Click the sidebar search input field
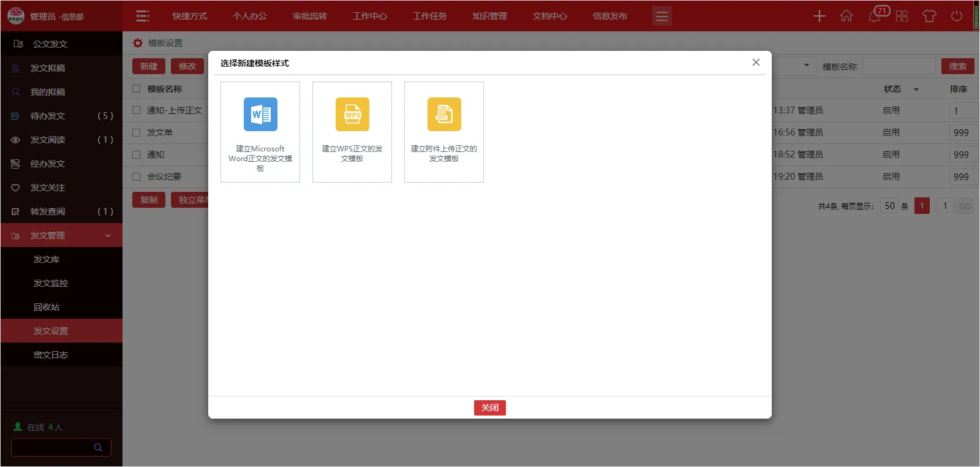 (52, 447)
